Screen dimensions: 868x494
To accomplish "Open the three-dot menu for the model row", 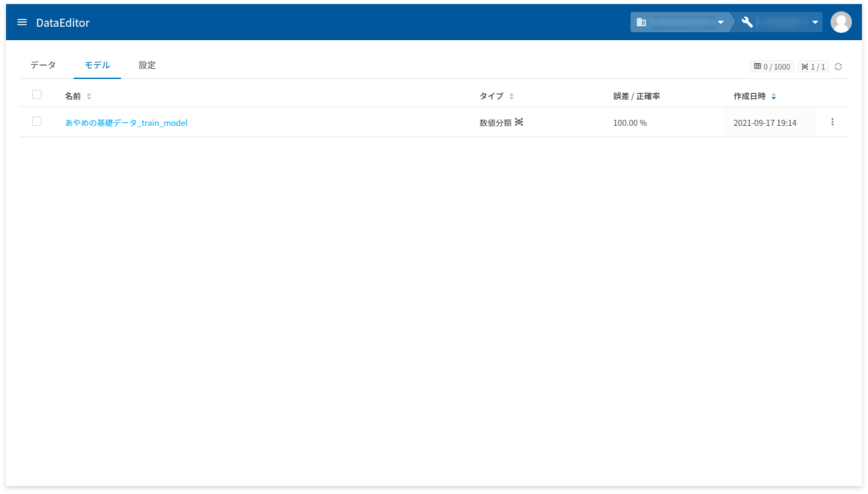I will click(x=833, y=122).
